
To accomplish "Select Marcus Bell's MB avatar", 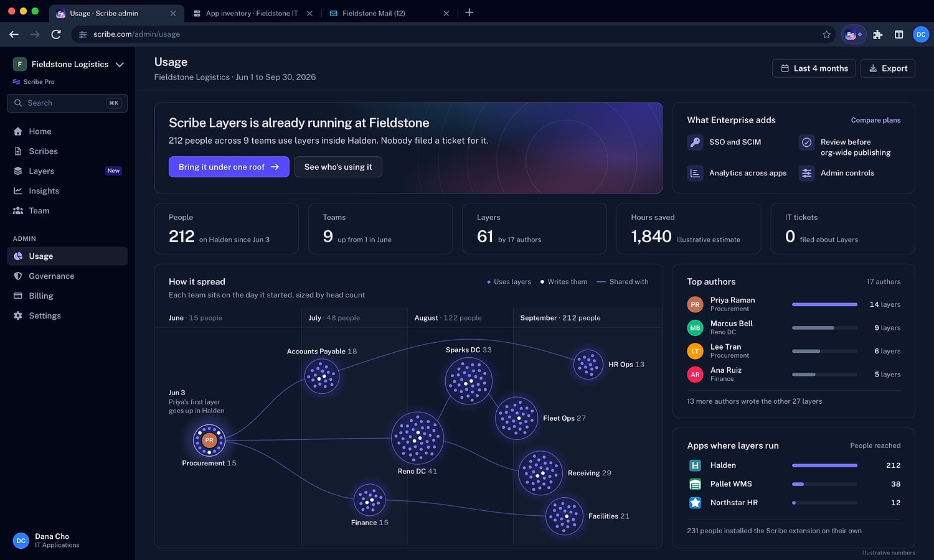I will pos(696,328).
